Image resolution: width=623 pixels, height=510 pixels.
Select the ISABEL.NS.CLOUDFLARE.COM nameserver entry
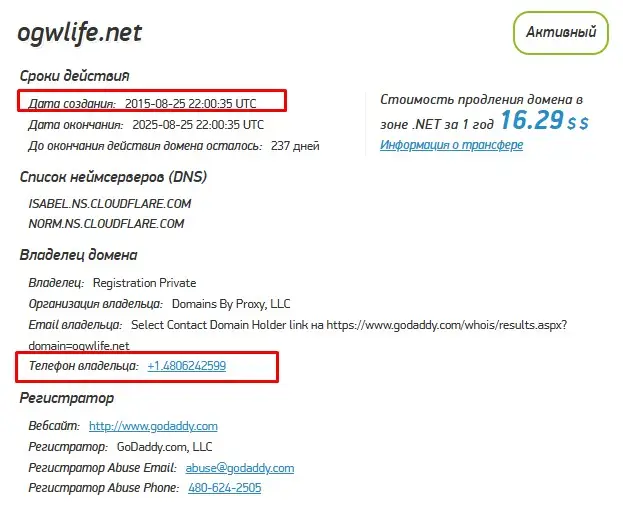pyautogui.click(x=109, y=203)
